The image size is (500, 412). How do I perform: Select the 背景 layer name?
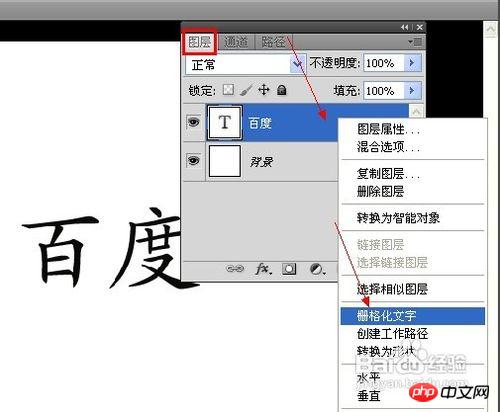tap(261, 162)
